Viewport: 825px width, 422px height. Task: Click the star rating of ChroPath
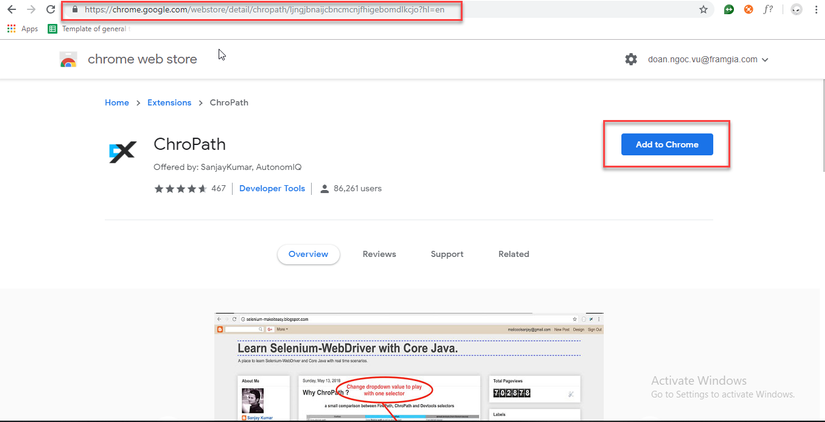[x=180, y=188]
